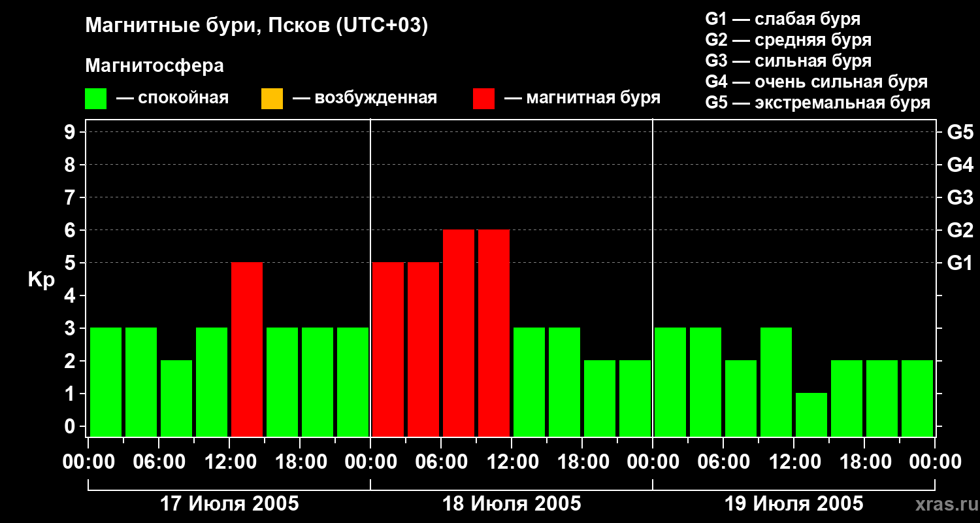
Task: Click the '18 Июля 2005' date label
Action: point(512,504)
